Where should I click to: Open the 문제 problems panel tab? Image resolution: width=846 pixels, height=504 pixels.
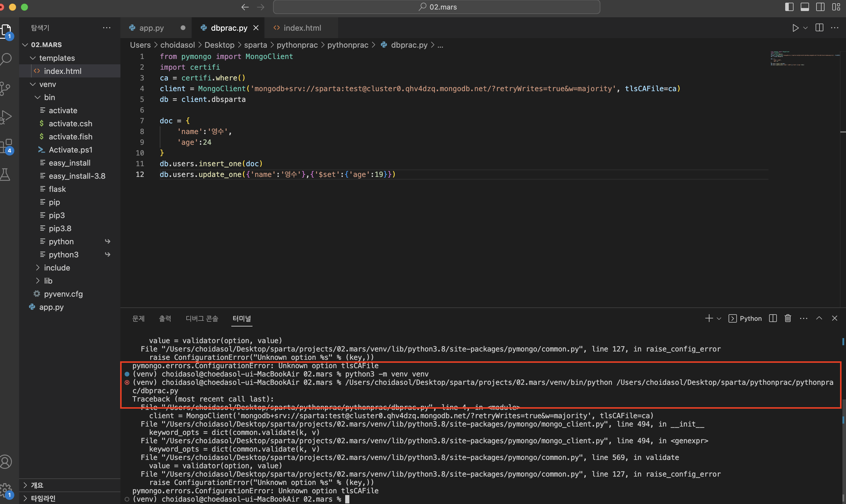coord(138,318)
